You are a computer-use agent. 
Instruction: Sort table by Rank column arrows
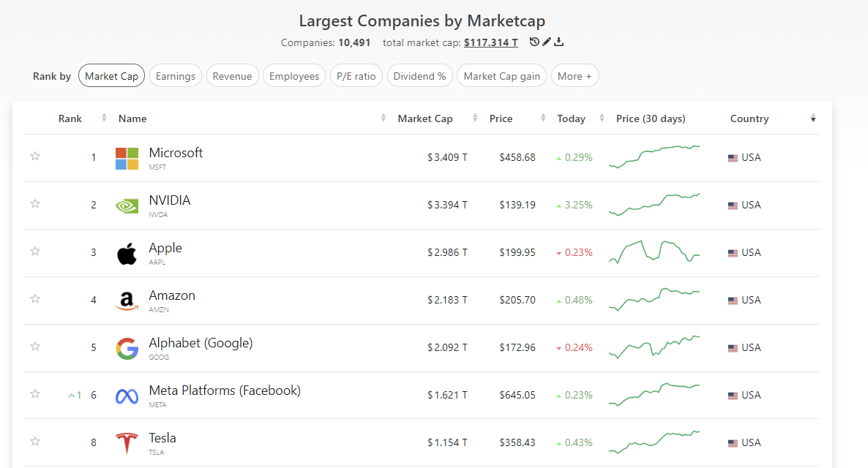tap(103, 118)
